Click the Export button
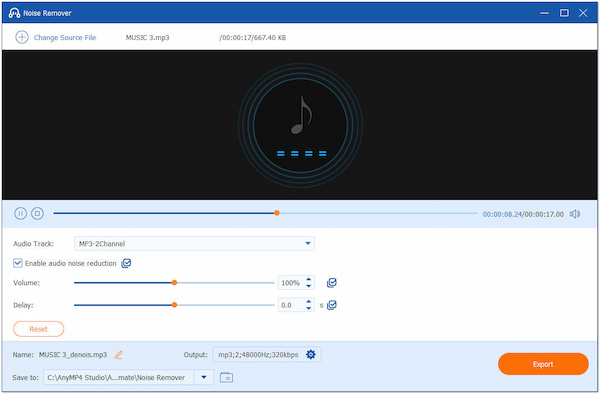Screen dimensions: 600x394 543,364
